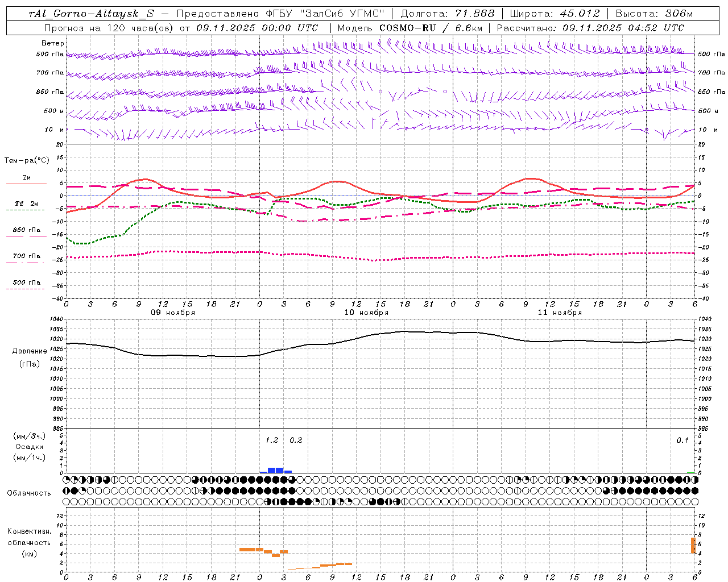Click Облачность label beside the cloud-cover circles
This screenshot has height=582, width=728.
pyautogui.click(x=29, y=493)
